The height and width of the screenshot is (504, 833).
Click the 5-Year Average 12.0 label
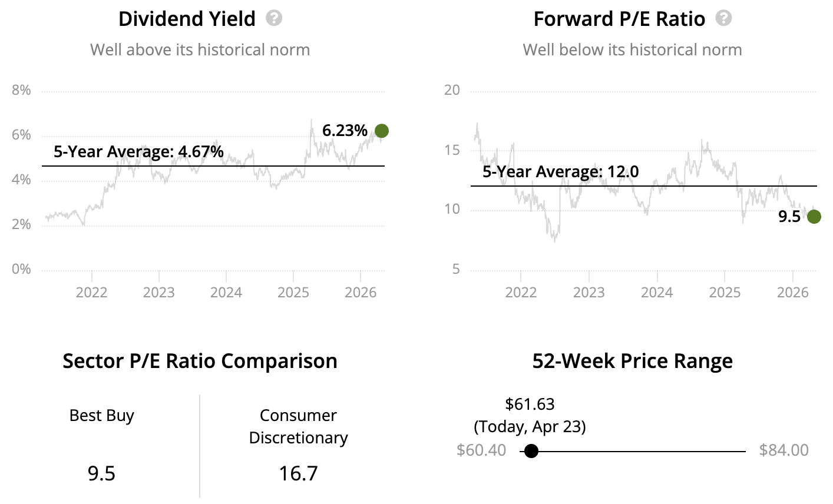(560, 171)
